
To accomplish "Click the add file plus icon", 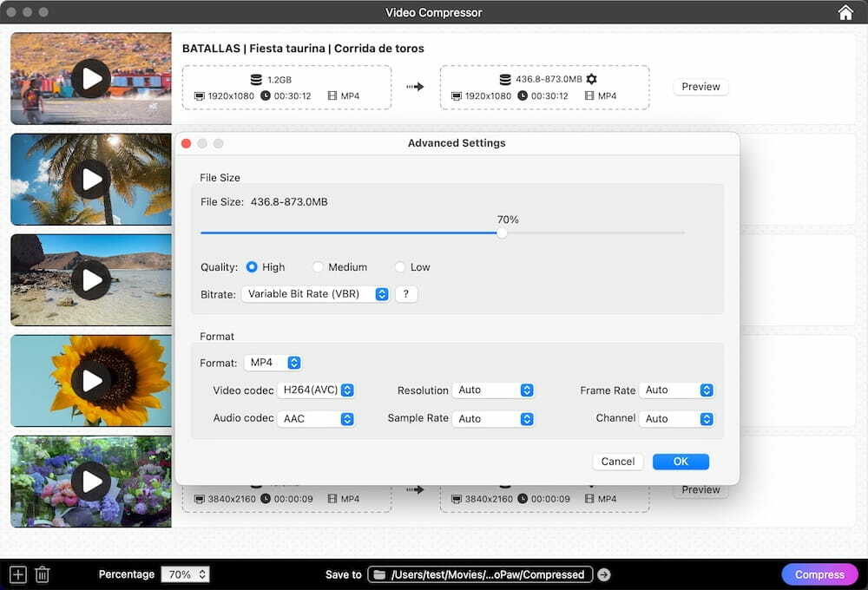I will pos(17,574).
